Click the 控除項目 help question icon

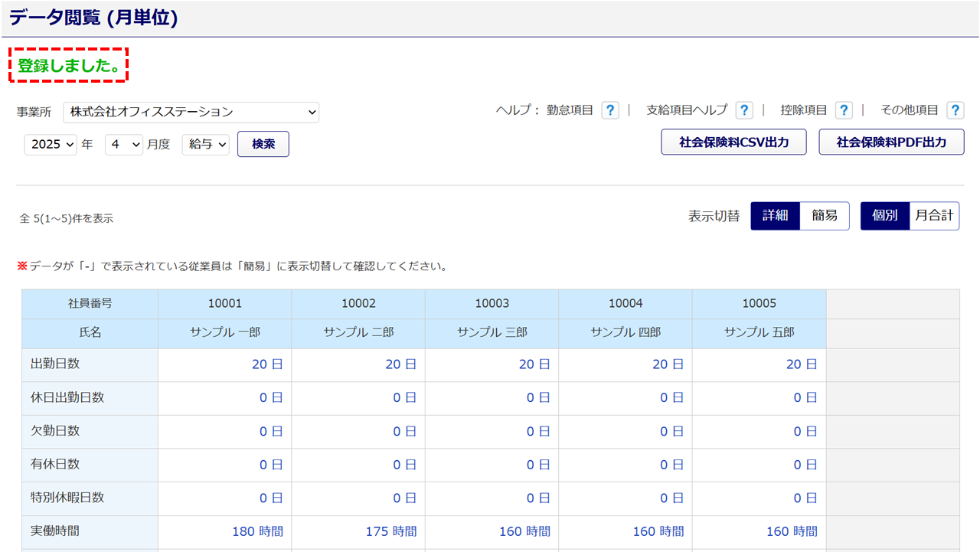843,110
